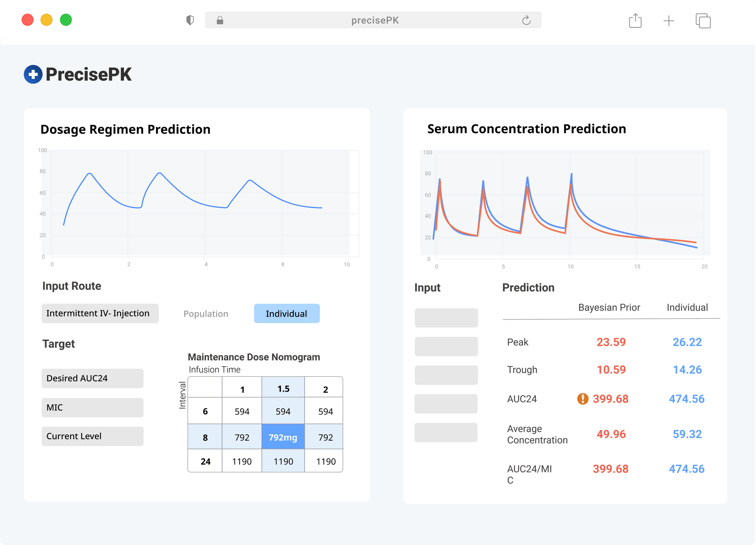This screenshot has height=545, width=756.
Task: Open the Intermittent IV- Injection route selector
Action: (x=100, y=313)
